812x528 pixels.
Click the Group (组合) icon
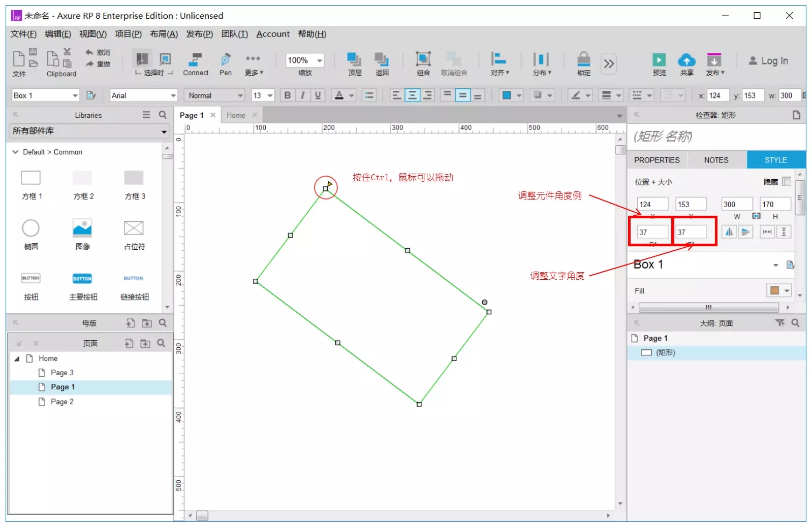click(x=423, y=59)
